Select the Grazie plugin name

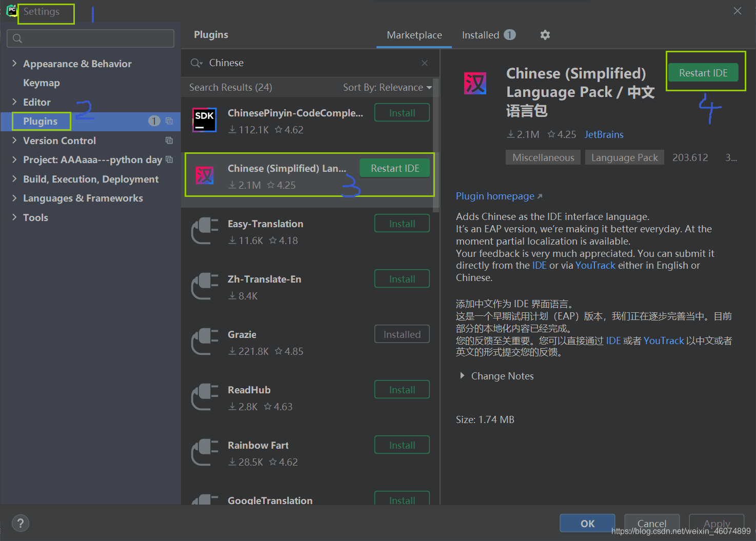click(x=242, y=334)
